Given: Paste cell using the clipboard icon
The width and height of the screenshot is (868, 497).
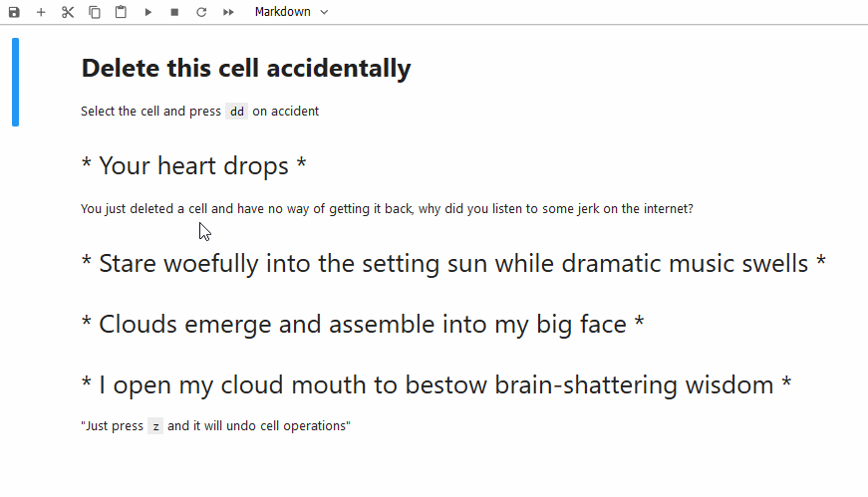Looking at the screenshot, I should coord(121,12).
